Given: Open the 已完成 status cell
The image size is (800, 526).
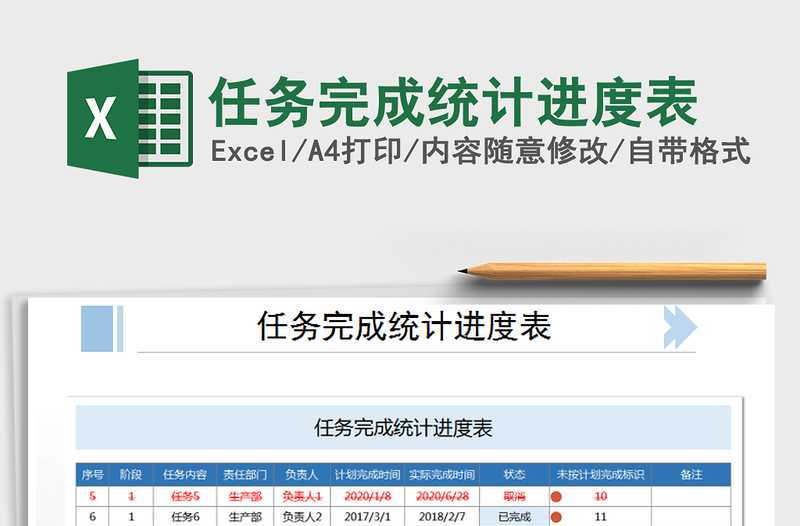Looking at the screenshot, I should point(514,516).
